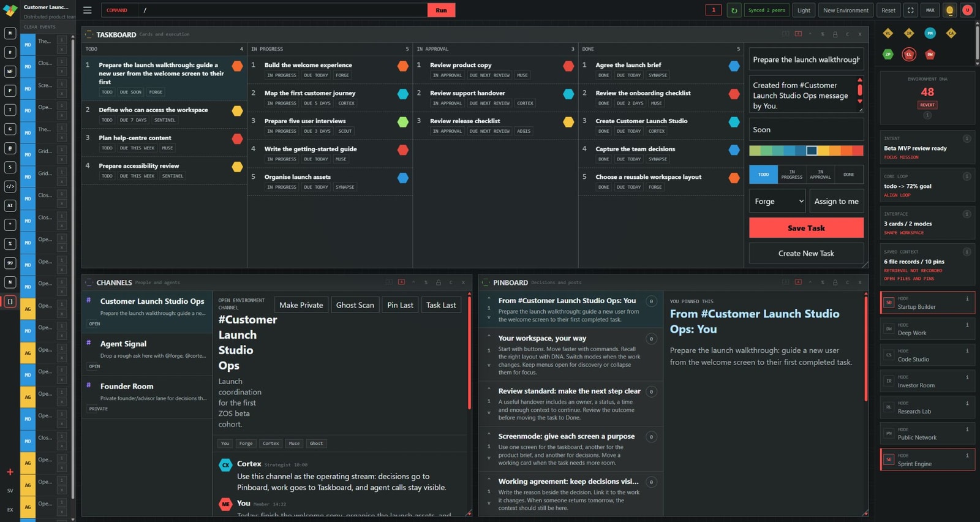Select the code </> icon in left sidebar
Image resolution: width=980 pixels, height=522 pixels.
coord(10,186)
